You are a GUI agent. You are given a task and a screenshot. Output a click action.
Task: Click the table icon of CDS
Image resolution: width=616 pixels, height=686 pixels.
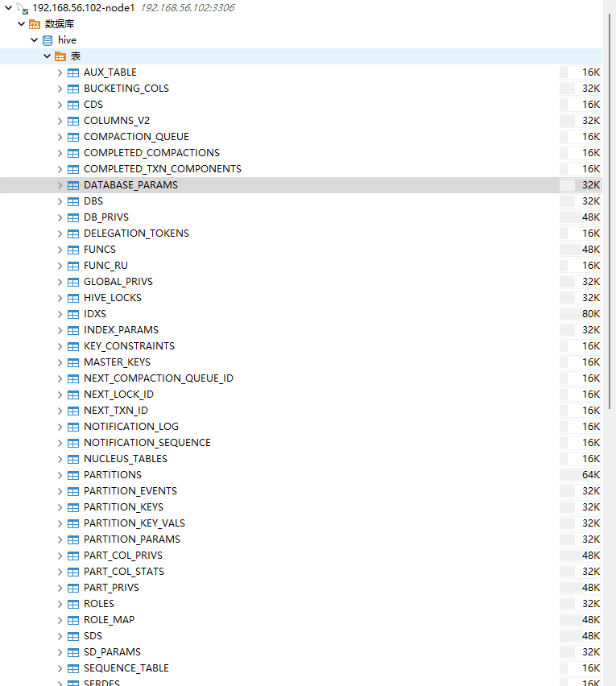point(73,105)
